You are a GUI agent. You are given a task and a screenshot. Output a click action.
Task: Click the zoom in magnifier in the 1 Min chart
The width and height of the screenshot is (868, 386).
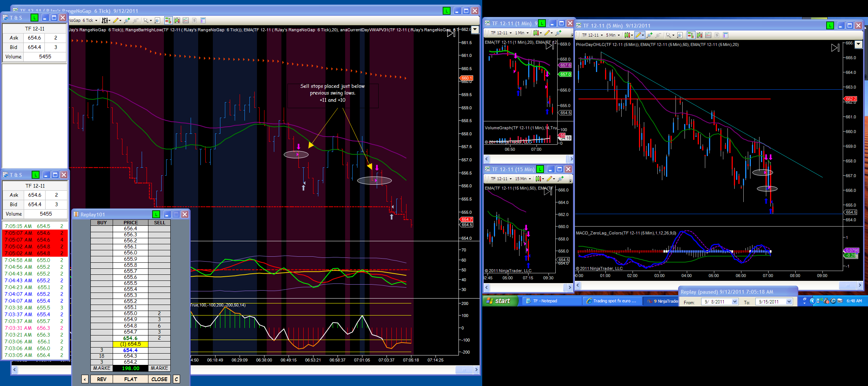pyautogui.click(x=558, y=33)
